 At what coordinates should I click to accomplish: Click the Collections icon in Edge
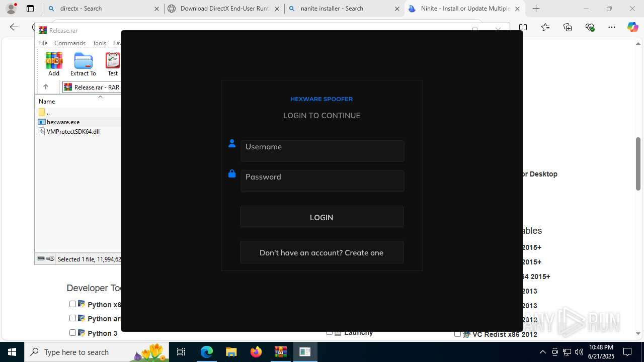[568, 27]
